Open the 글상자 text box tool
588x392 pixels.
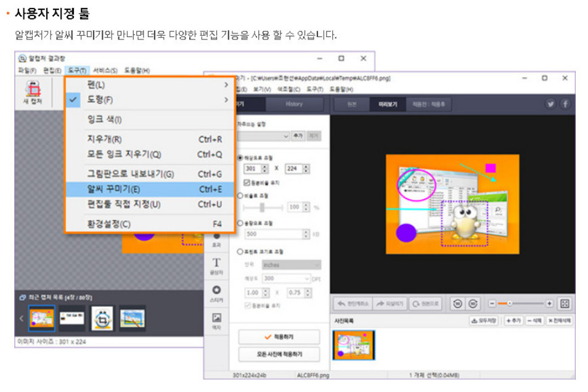click(x=216, y=266)
